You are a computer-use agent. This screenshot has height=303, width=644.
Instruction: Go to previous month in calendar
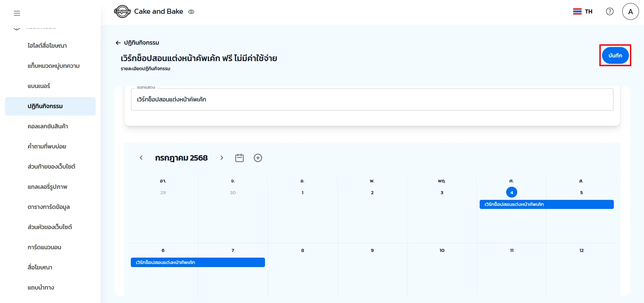click(x=141, y=158)
